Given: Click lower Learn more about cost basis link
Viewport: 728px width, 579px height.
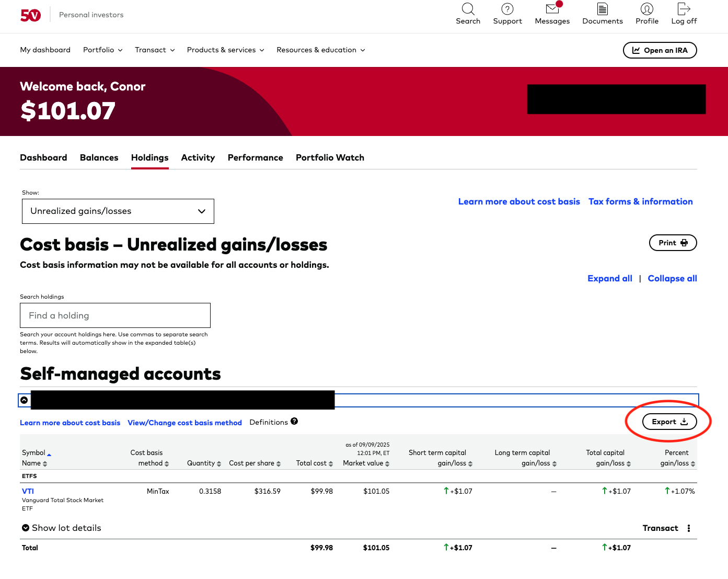Looking at the screenshot, I should (x=70, y=423).
